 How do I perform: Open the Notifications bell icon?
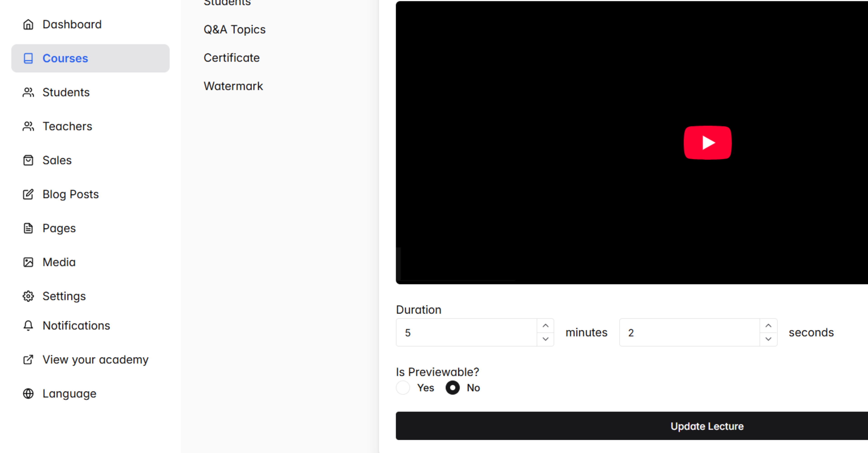[28, 325]
